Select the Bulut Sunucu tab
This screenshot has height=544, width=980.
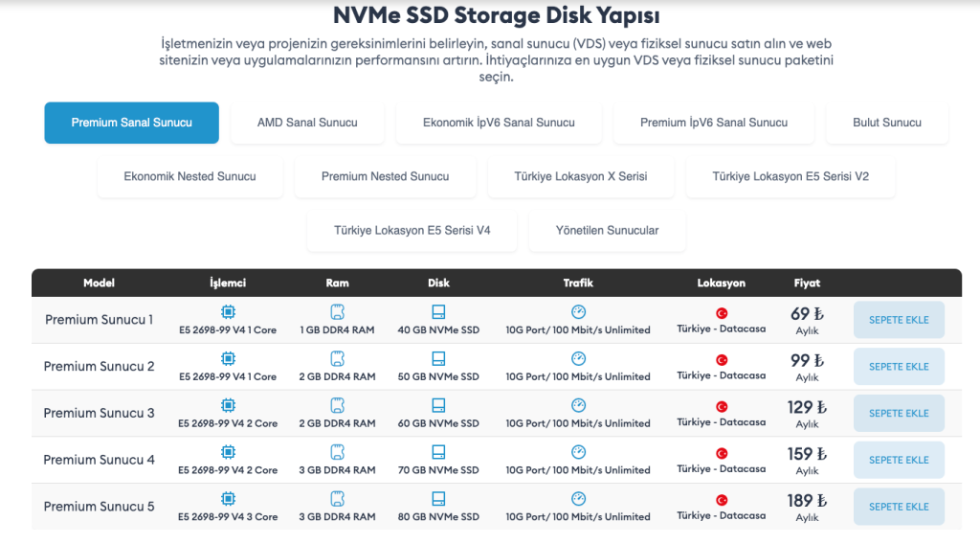(x=887, y=123)
